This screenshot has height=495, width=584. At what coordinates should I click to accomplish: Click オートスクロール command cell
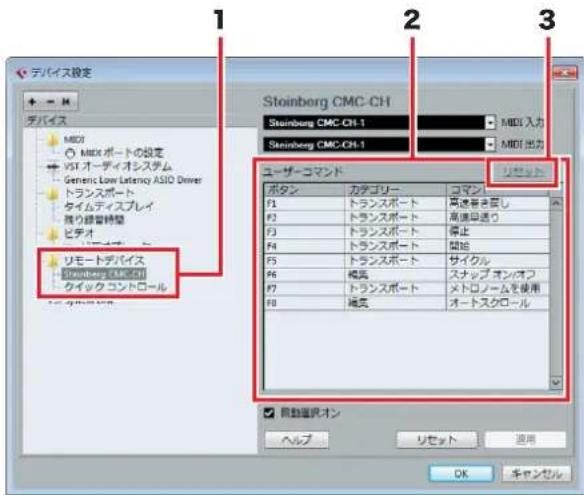pyautogui.click(x=498, y=303)
